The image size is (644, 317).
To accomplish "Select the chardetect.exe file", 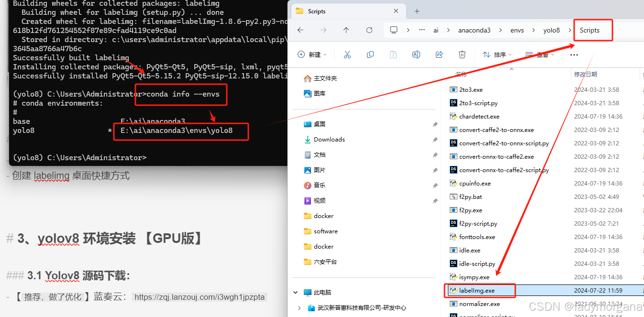I will (479, 116).
